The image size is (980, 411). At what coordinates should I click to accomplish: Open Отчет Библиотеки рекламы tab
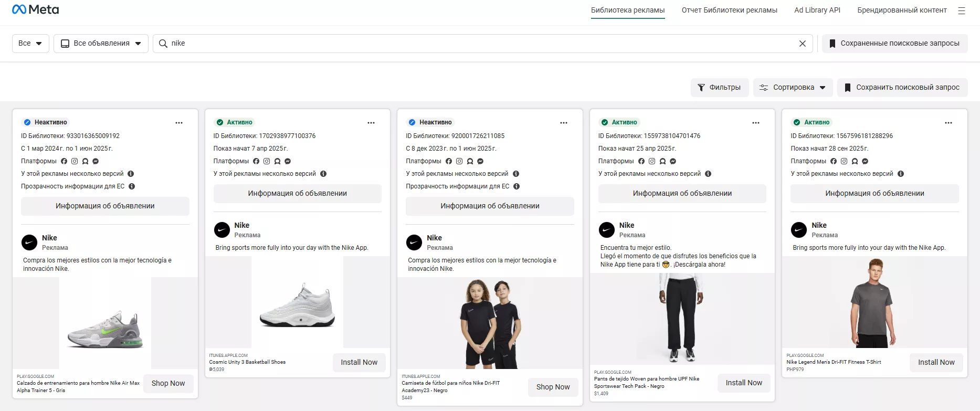[730, 10]
